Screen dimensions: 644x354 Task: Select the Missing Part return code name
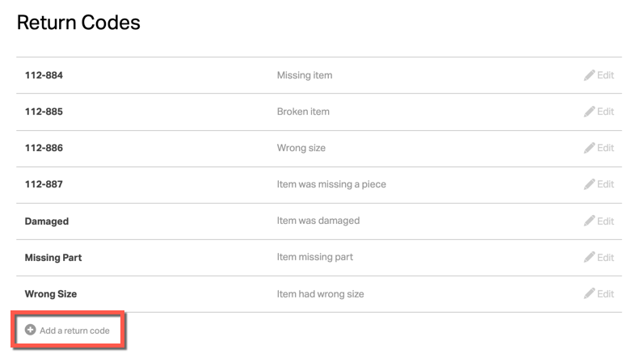pos(53,257)
